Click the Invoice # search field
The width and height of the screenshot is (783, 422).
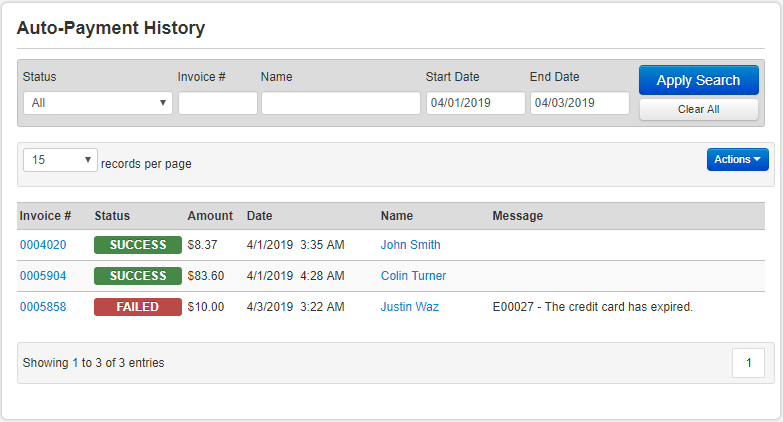click(x=217, y=103)
